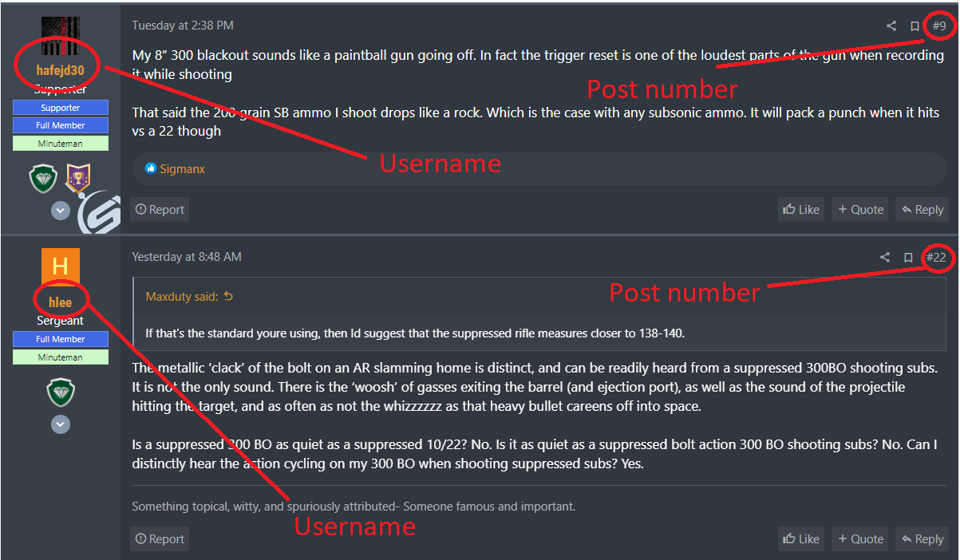Open post number #22 permalink
The image size is (960, 560).
tap(936, 257)
